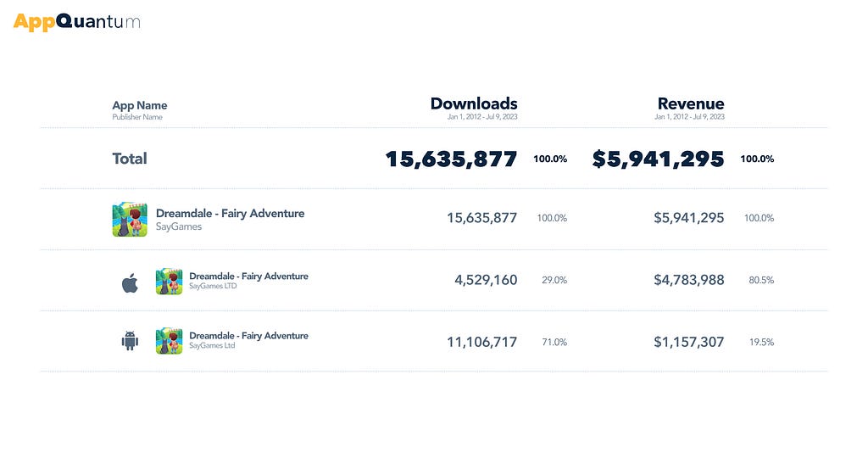
Task: Click the Dreamdale icon in iOS row
Action: point(169,282)
